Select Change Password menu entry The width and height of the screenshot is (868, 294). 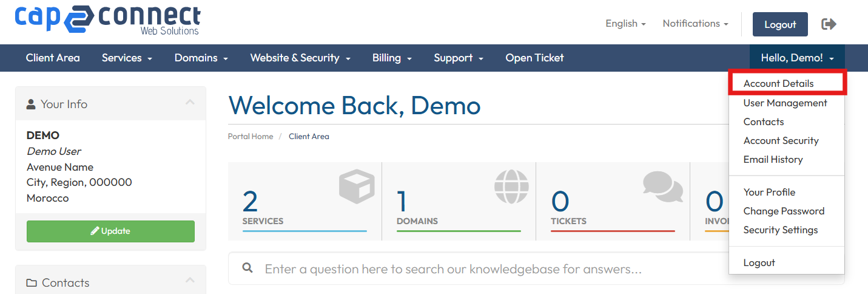(x=784, y=211)
